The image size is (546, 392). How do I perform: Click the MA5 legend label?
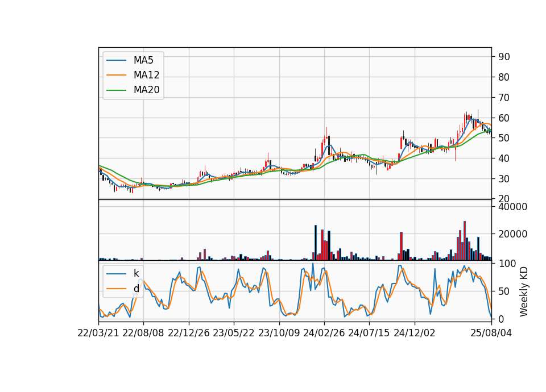pyautogui.click(x=143, y=60)
